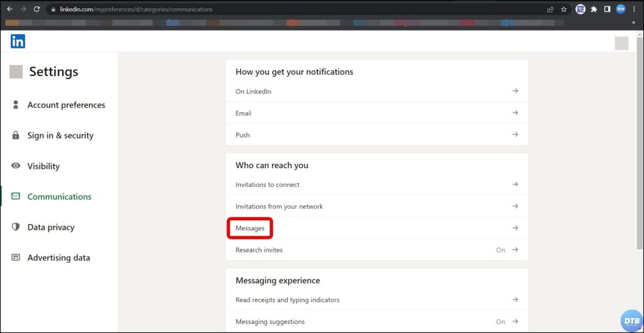Image resolution: width=644 pixels, height=333 pixels.
Task: Click the round extension icon beside the star
Action: [580, 9]
